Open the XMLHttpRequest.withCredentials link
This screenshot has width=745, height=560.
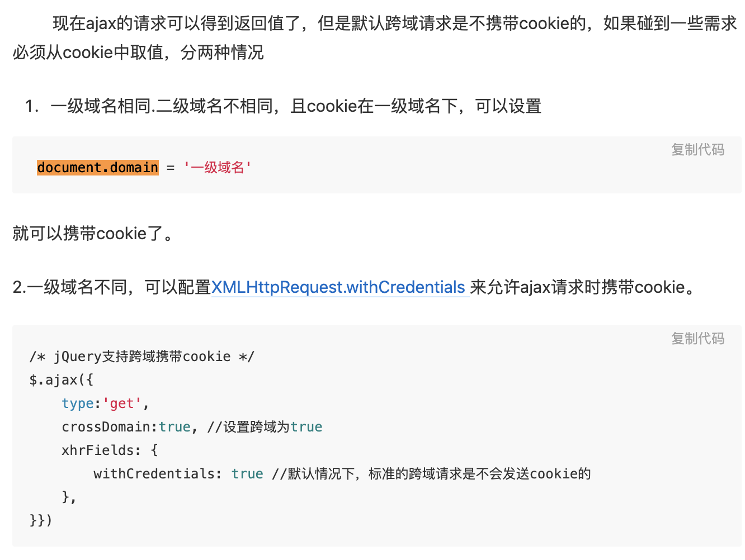pos(338,287)
